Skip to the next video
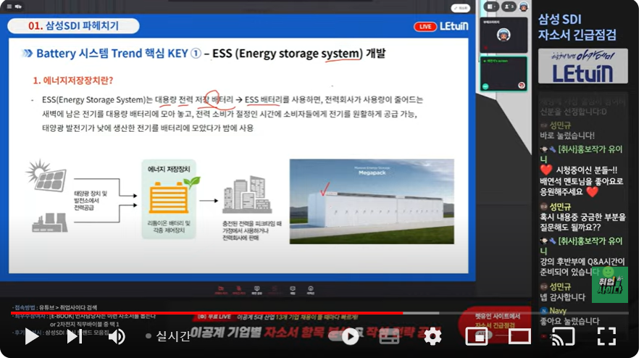Screen dimensions: 644x358 (x=75, y=336)
